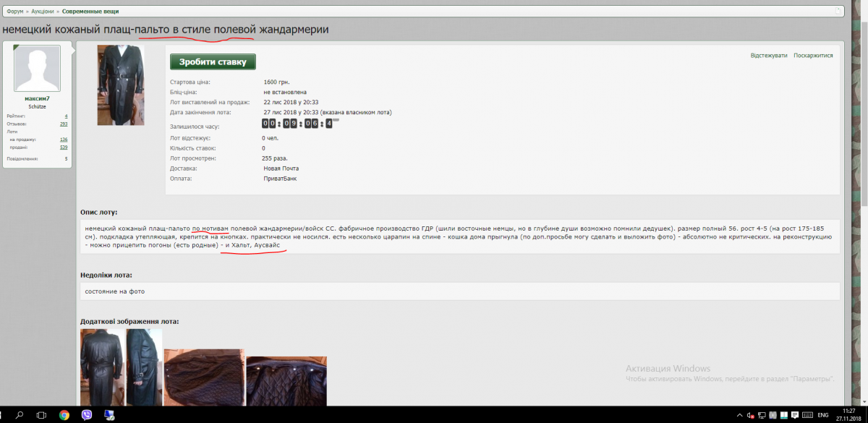The width and height of the screenshot is (868, 423).
Task: Open second additional coat thumbnail
Action: (x=145, y=367)
